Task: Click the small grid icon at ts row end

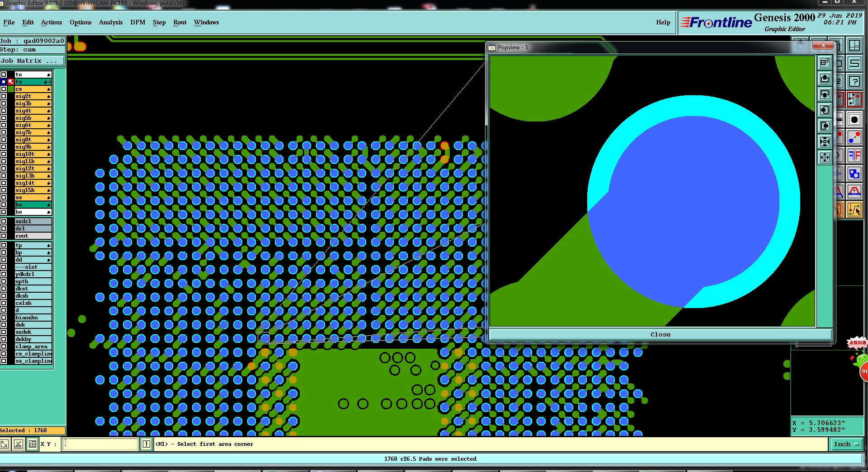Action: pos(50,82)
